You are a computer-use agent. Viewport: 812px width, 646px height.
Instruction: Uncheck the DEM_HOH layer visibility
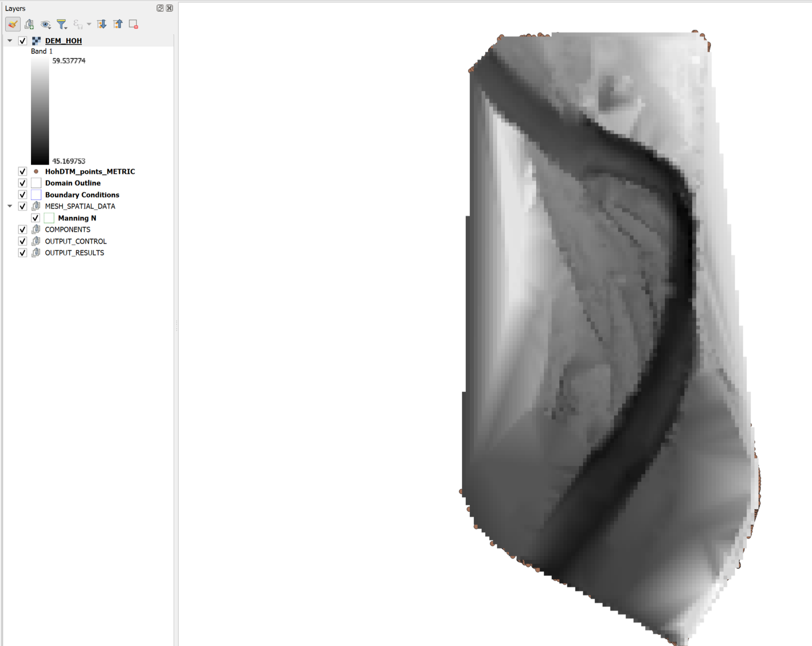[x=22, y=41]
